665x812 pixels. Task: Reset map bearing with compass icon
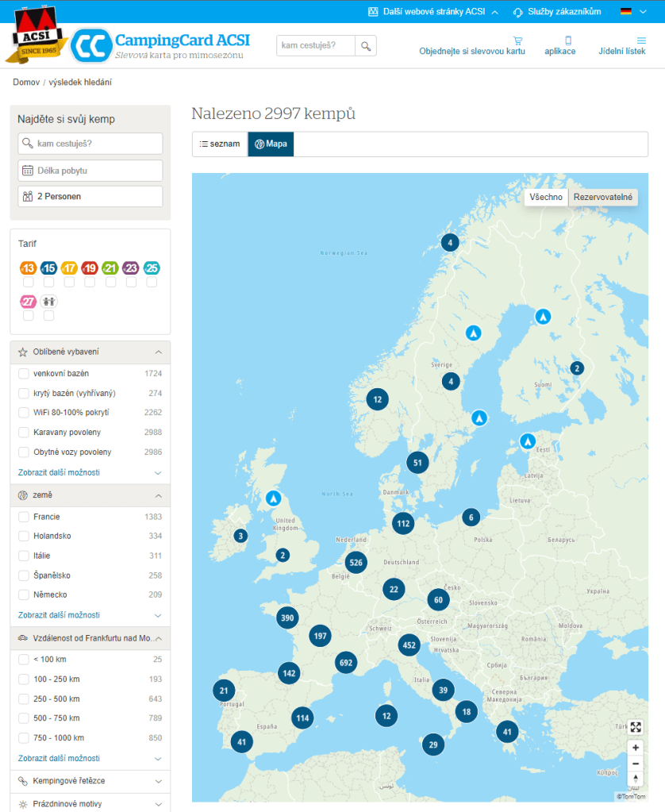click(x=635, y=779)
